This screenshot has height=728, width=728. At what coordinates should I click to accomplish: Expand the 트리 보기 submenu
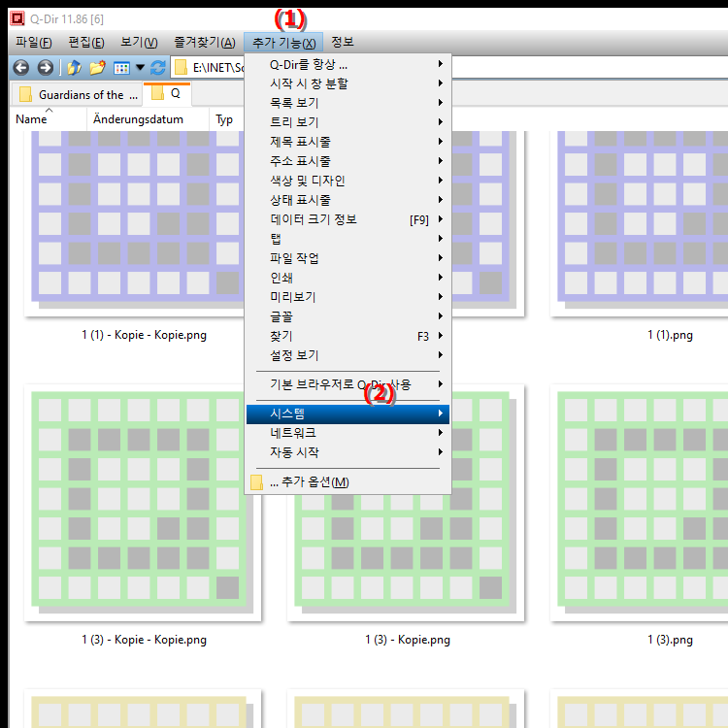click(347, 122)
